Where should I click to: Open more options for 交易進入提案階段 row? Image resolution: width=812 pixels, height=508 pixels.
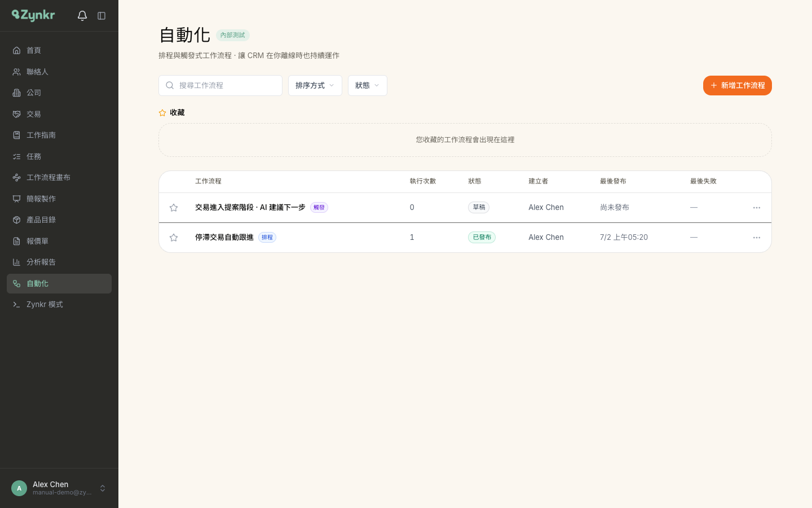(757, 208)
